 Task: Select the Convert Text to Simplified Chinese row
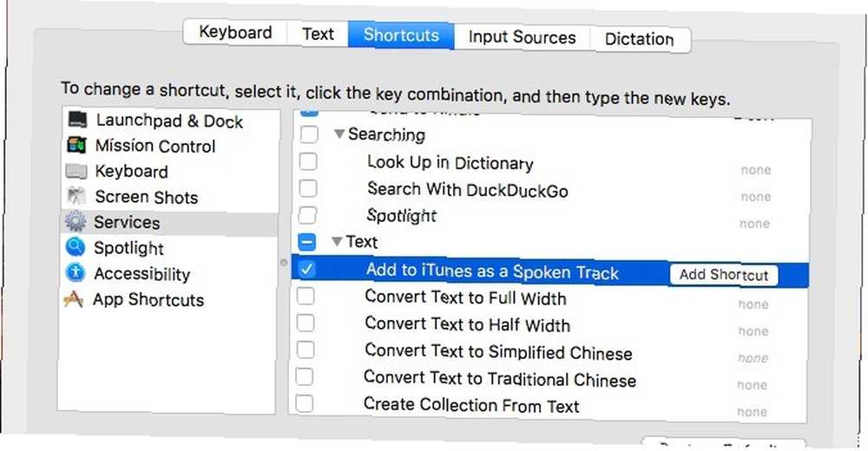pos(549,352)
